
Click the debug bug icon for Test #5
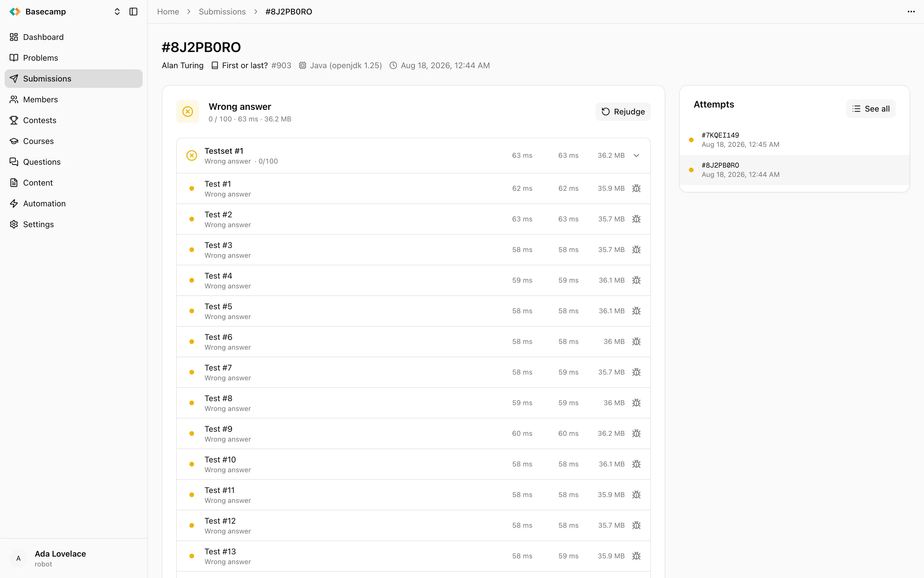636,311
